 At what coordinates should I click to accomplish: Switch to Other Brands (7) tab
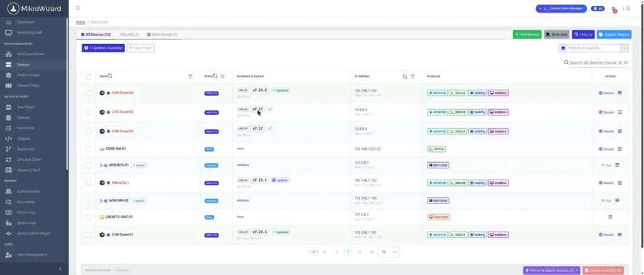click(x=162, y=35)
